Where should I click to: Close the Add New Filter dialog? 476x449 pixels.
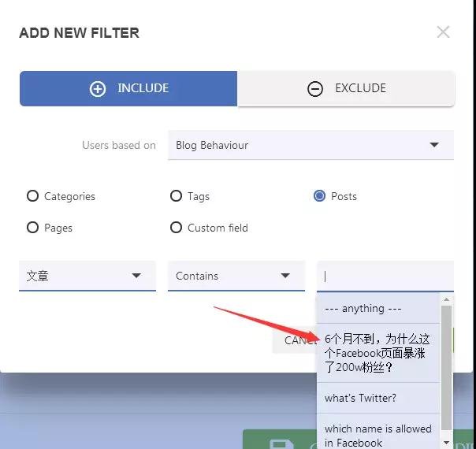click(x=443, y=32)
